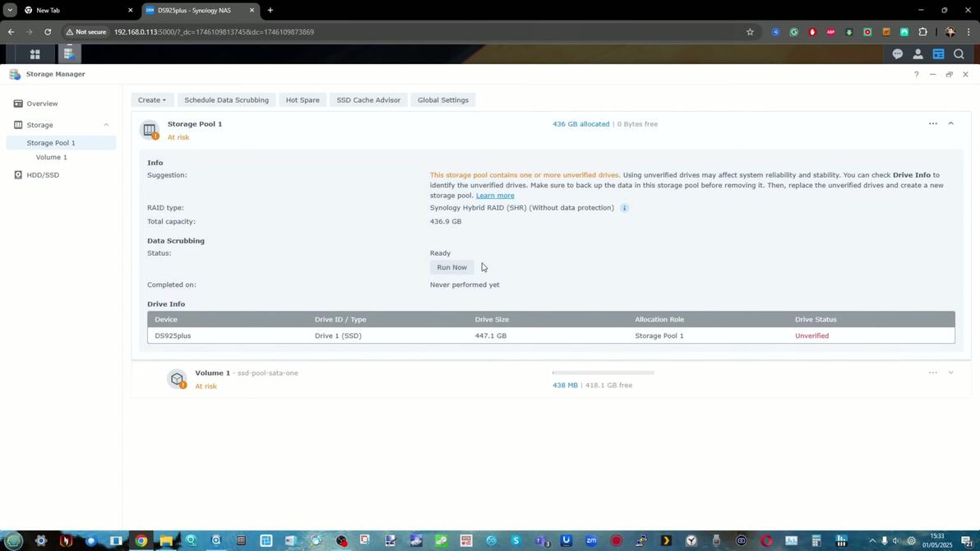Select HDD/SSD in the sidebar
The image size is (980, 551).
pyautogui.click(x=43, y=175)
